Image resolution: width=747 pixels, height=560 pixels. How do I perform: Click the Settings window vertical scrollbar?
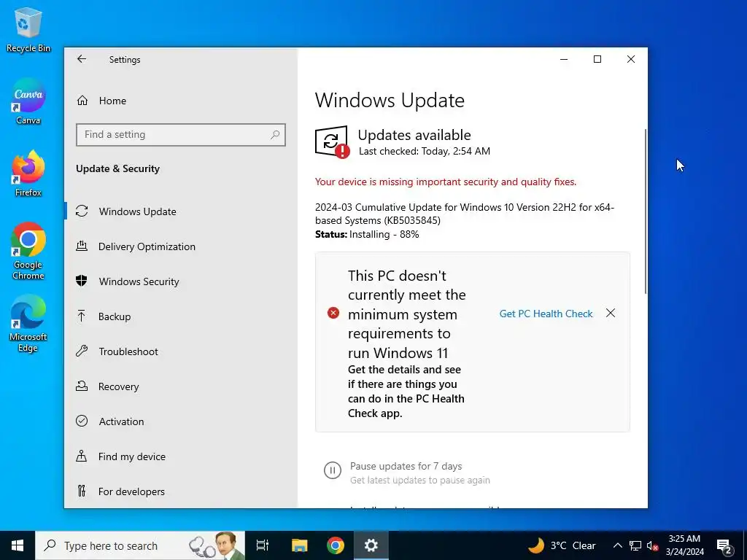tap(646, 212)
